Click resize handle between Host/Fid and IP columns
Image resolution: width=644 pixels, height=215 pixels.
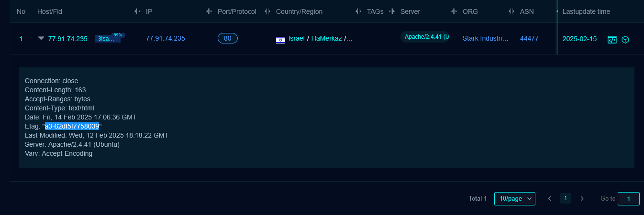coord(137,11)
